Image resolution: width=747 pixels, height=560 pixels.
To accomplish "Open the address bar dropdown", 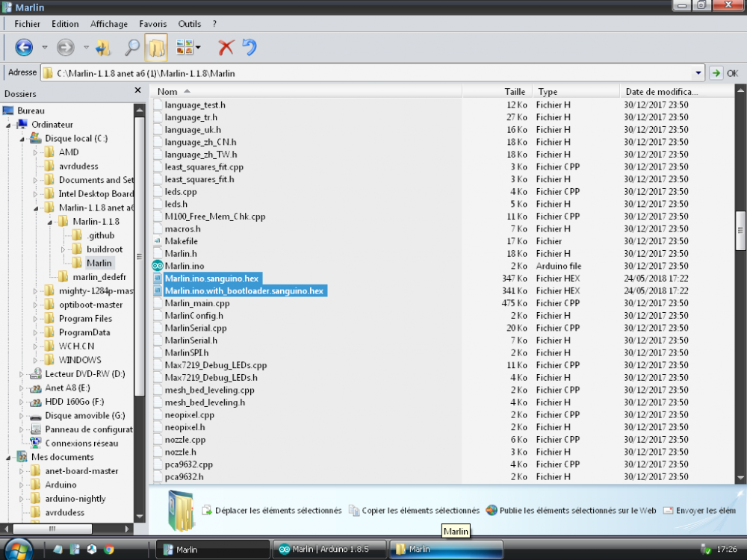I will 698,73.
